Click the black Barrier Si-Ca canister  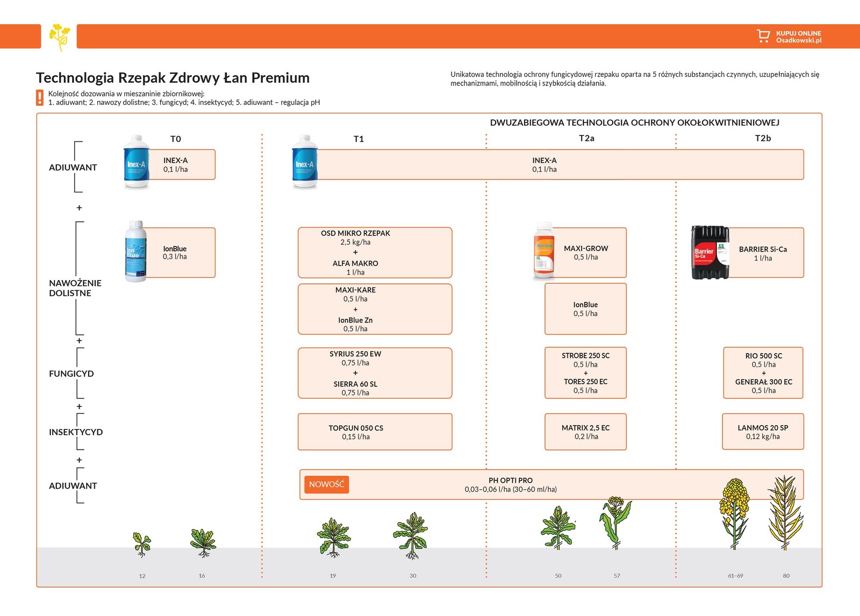[x=710, y=253]
